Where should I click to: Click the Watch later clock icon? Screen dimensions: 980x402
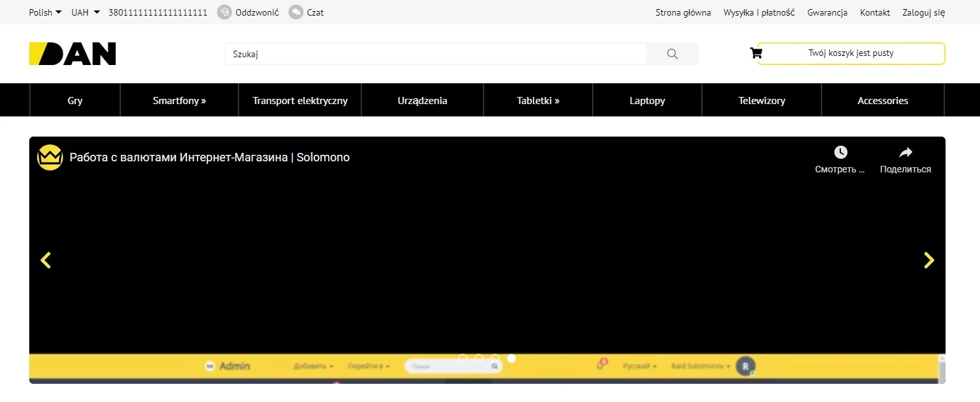coord(840,152)
